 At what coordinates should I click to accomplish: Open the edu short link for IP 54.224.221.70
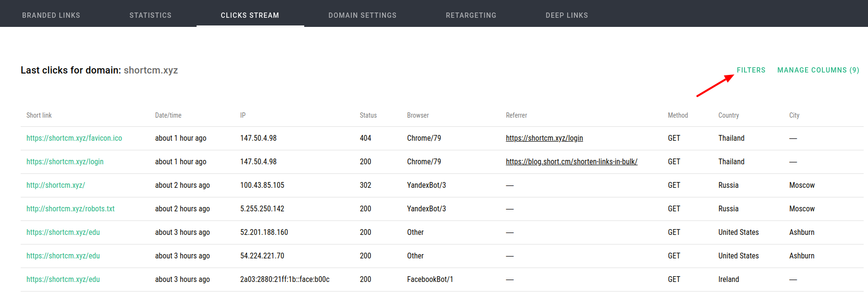click(x=63, y=256)
